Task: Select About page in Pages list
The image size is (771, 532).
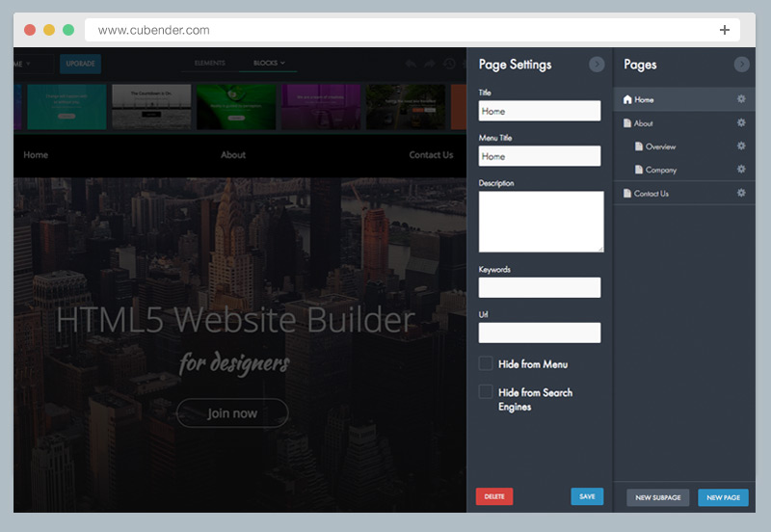Action: [x=684, y=123]
